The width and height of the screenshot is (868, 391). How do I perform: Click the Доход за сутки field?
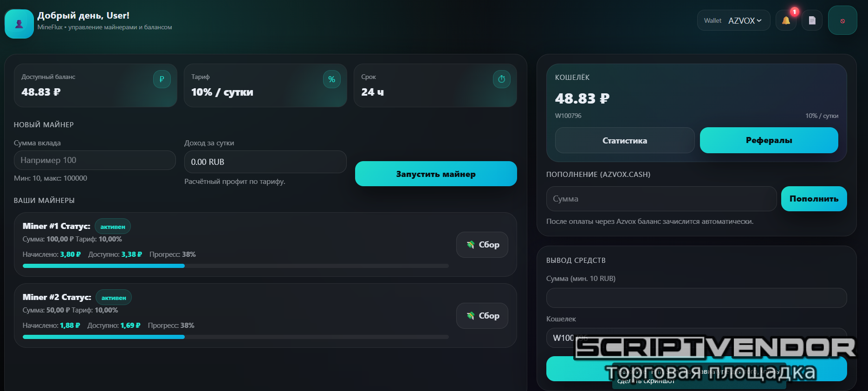pos(265,162)
